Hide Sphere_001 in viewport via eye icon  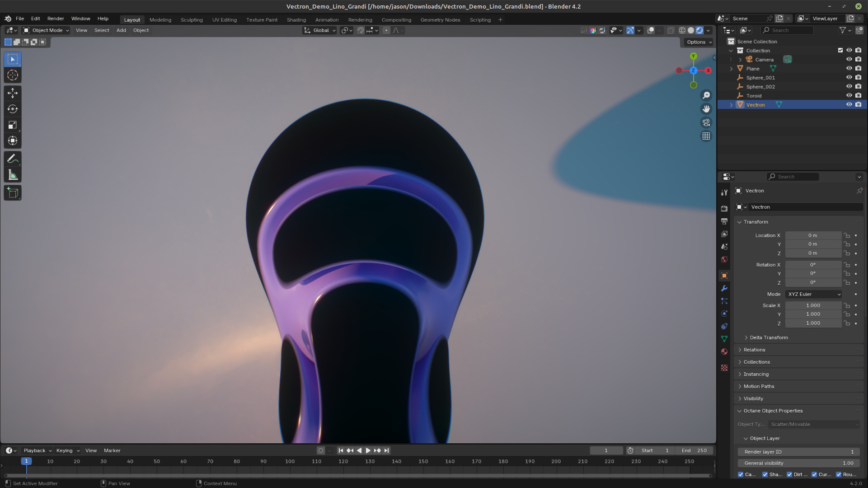click(x=849, y=77)
